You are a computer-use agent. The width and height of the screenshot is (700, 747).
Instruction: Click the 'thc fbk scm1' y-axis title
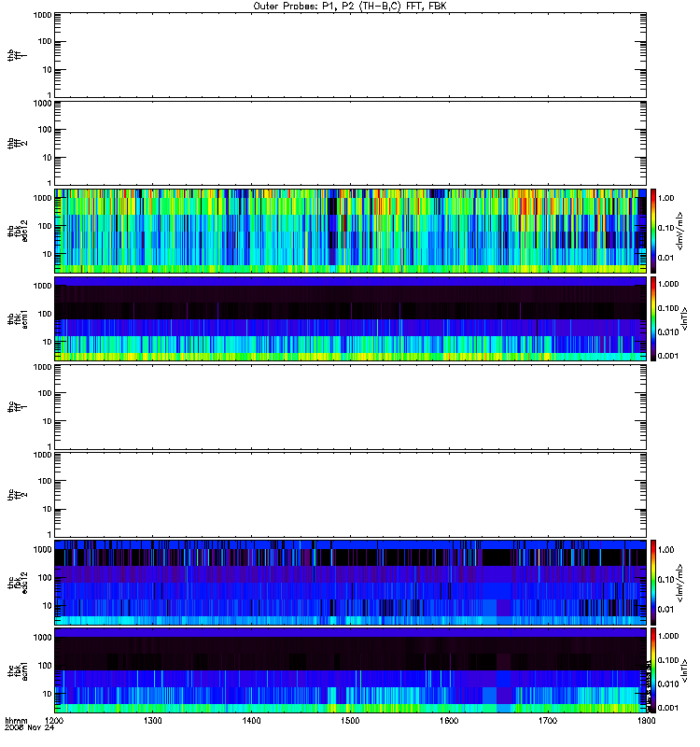tap(17, 670)
